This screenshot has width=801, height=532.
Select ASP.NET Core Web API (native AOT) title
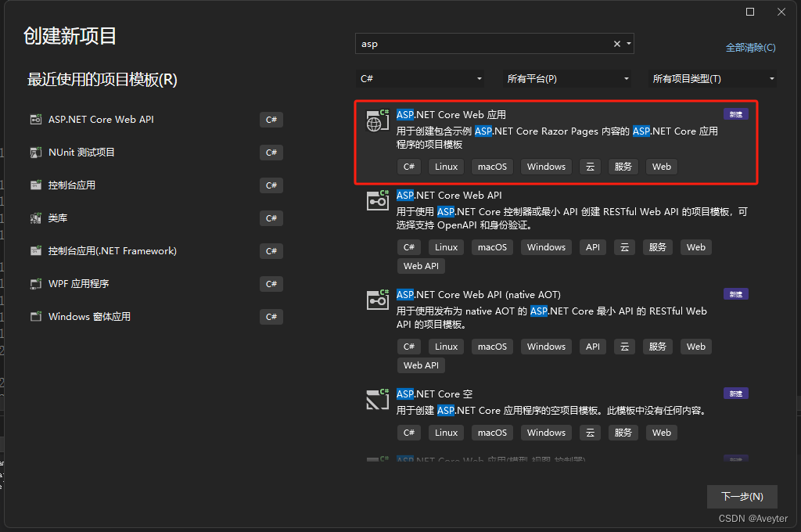tap(479, 295)
